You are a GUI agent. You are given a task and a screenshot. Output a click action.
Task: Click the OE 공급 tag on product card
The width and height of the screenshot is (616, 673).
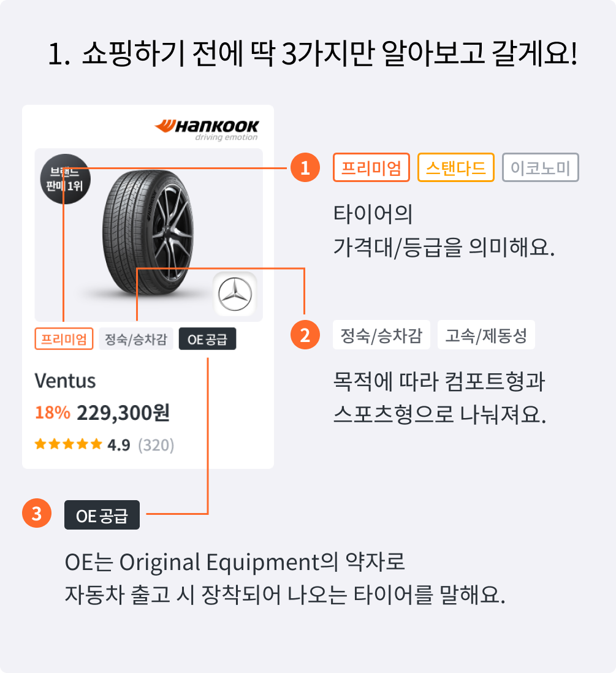pos(207,339)
